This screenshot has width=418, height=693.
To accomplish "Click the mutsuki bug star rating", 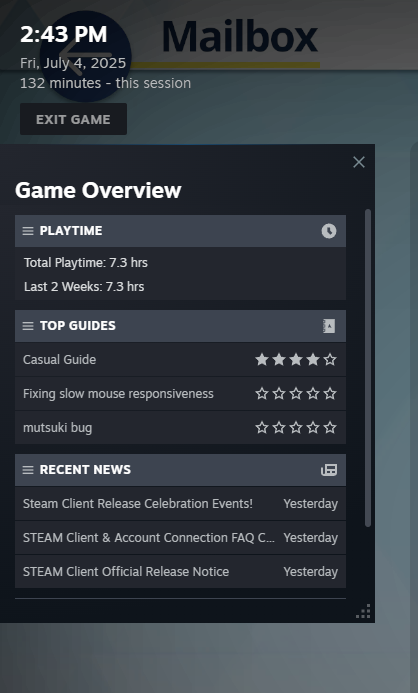I will click(296, 428).
